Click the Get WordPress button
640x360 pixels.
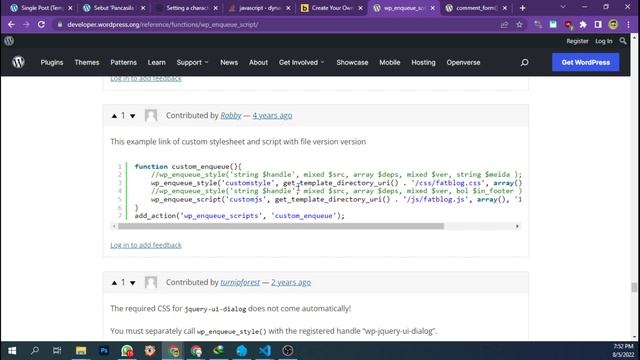[x=585, y=62]
